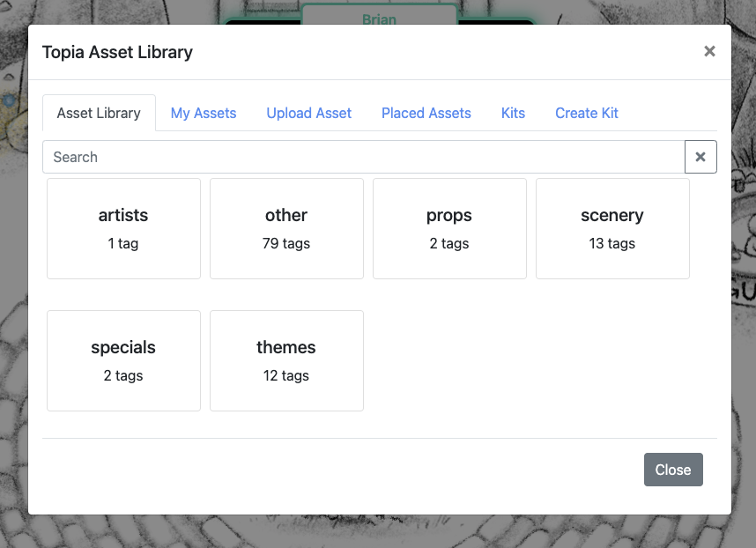Click the Close button
Viewport: 756px width, 548px height.
click(x=673, y=470)
